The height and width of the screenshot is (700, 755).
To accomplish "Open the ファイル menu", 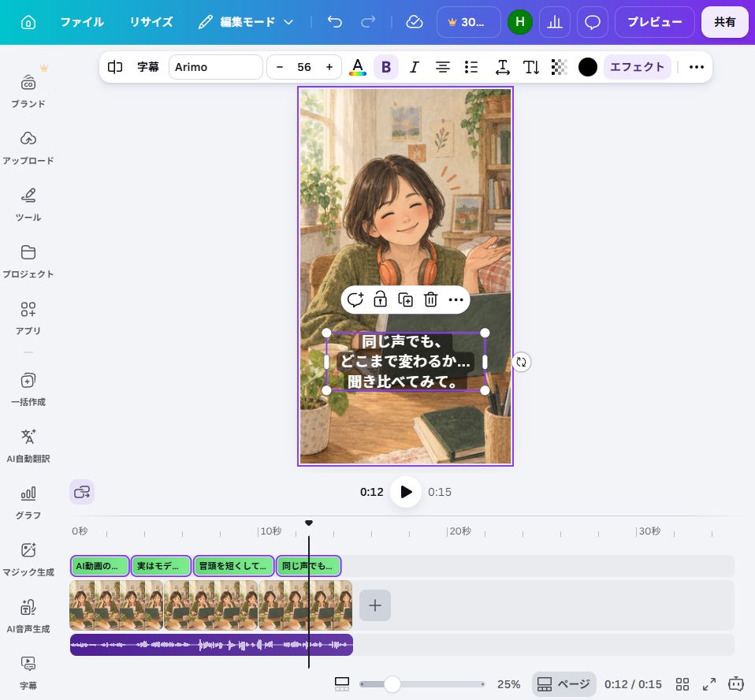I will pyautogui.click(x=82, y=22).
